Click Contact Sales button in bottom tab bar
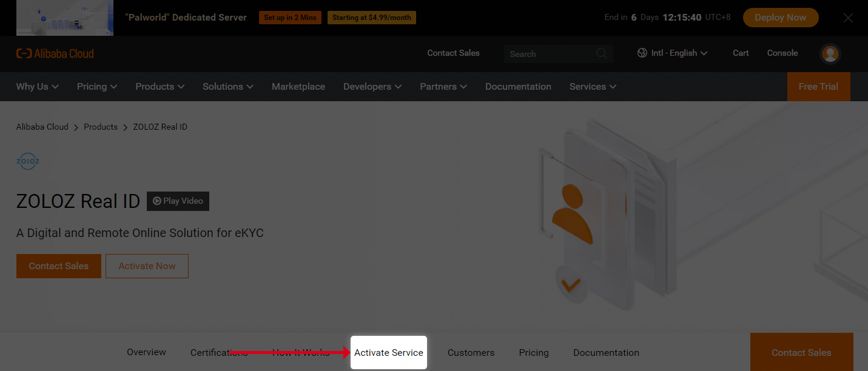This screenshot has width=868, height=371. pyautogui.click(x=801, y=352)
